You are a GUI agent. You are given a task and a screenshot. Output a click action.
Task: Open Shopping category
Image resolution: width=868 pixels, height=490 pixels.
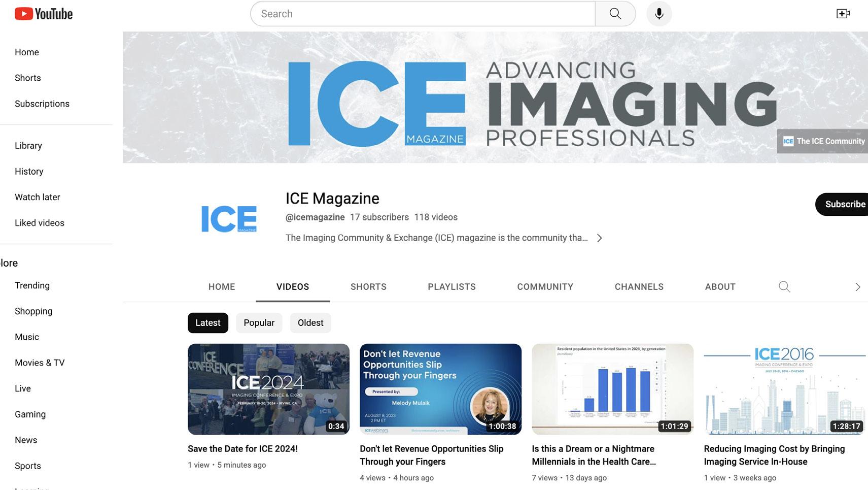tap(33, 311)
